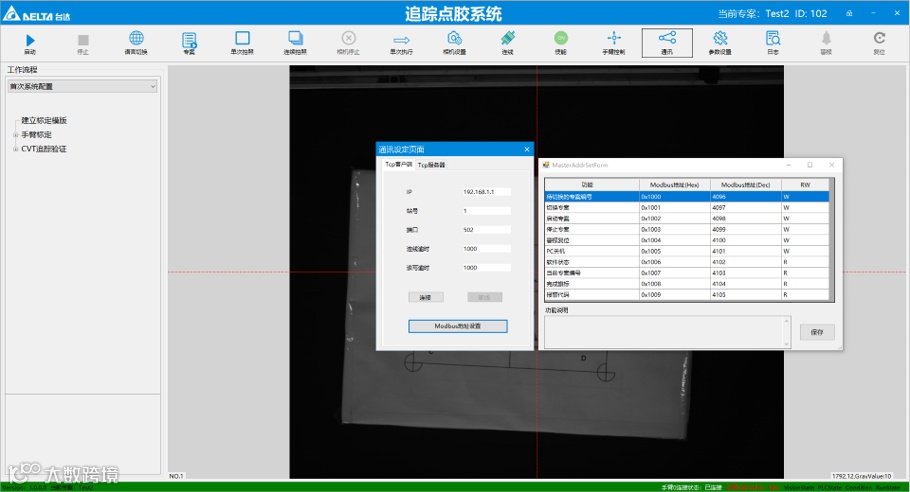Image resolution: width=910 pixels, height=492 pixels.
Task: Click the GrayValue readout at the image corner
Action: (x=861, y=476)
